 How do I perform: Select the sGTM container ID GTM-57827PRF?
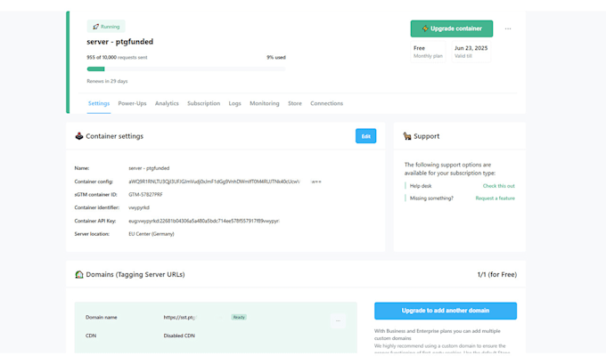[145, 195]
